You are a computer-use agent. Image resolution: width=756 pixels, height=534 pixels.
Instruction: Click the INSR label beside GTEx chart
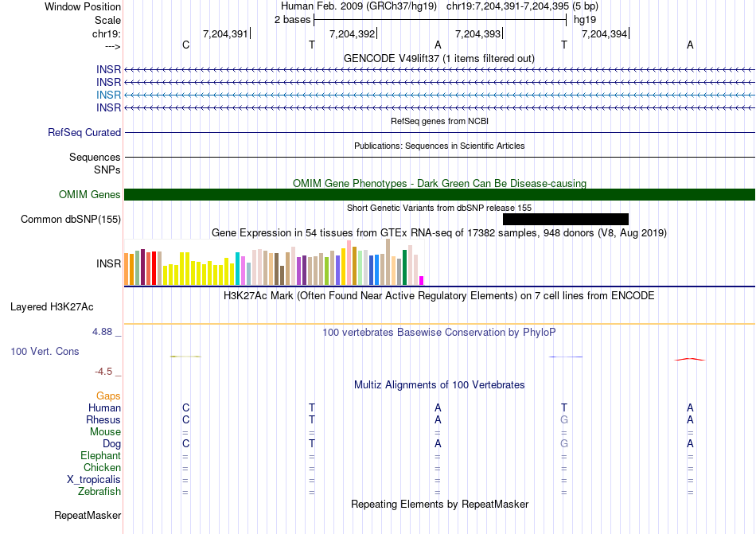108,263
